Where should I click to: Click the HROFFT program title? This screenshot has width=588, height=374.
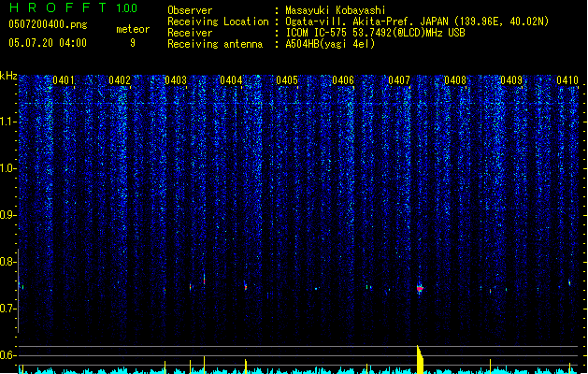58,7
